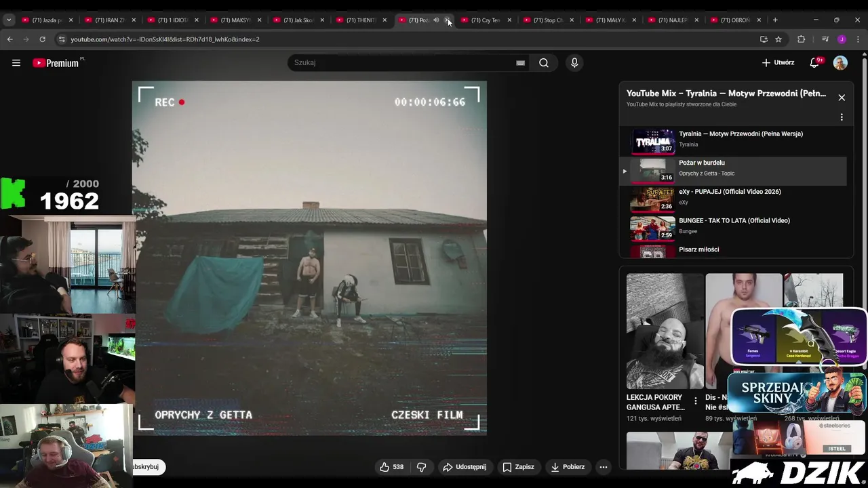The image size is (868, 488).
Task: Bookmark this page with star icon
Action: (778, 39)
